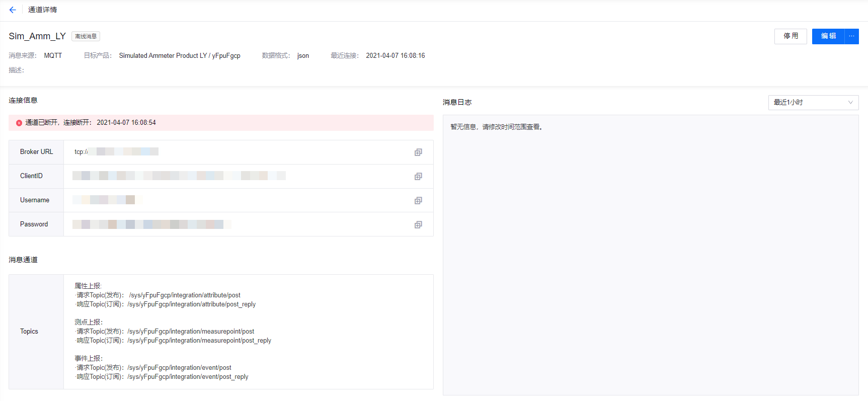The width and height of the screenshot is (868, 401).
Task: Click the 属性上报 heading
Action: (88, 286)
